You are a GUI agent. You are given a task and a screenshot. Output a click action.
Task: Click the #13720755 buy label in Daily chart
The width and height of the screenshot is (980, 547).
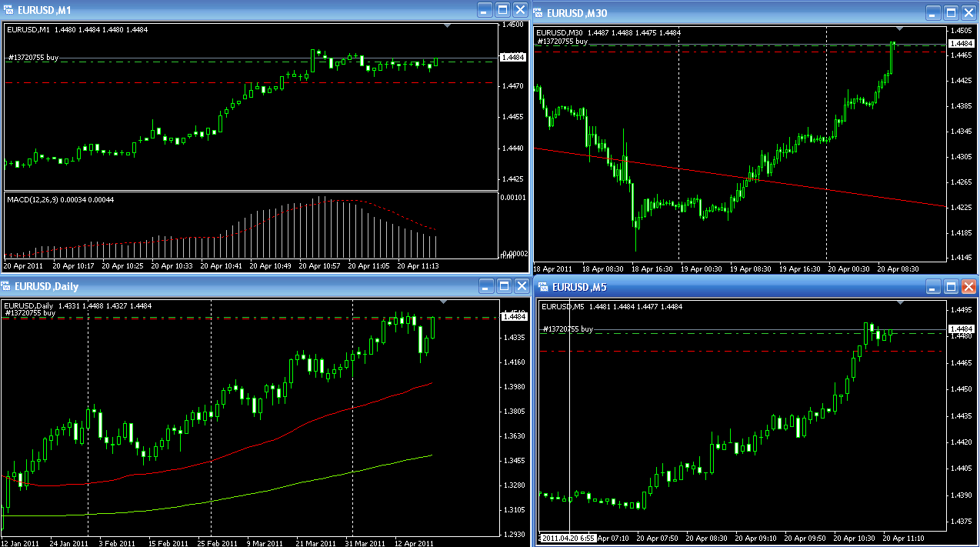click(30, 313)
